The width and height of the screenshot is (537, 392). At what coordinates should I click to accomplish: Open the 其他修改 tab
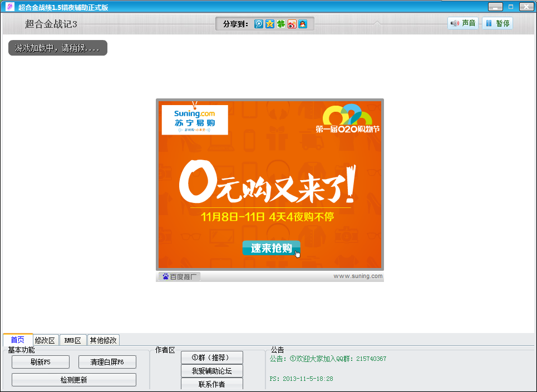103,340
